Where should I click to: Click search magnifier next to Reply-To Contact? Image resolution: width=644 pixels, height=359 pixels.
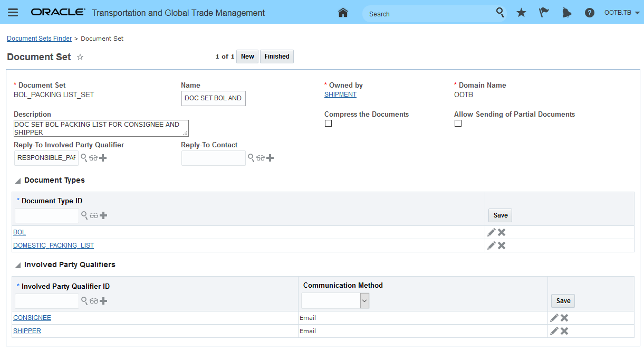pos(251,158)
